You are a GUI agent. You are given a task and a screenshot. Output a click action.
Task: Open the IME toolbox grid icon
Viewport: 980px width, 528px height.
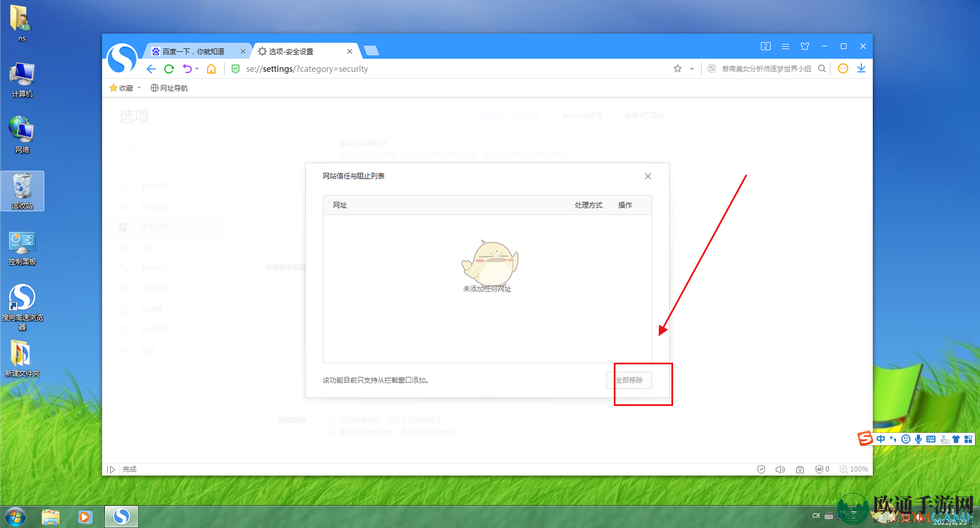pyautogui.click(x=968, y=439)
